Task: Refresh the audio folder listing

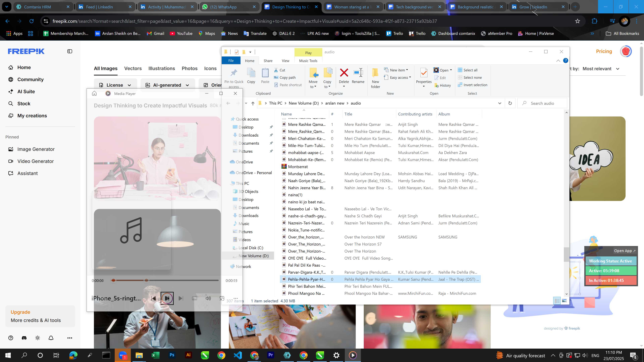Action: (x=510, y=103)
